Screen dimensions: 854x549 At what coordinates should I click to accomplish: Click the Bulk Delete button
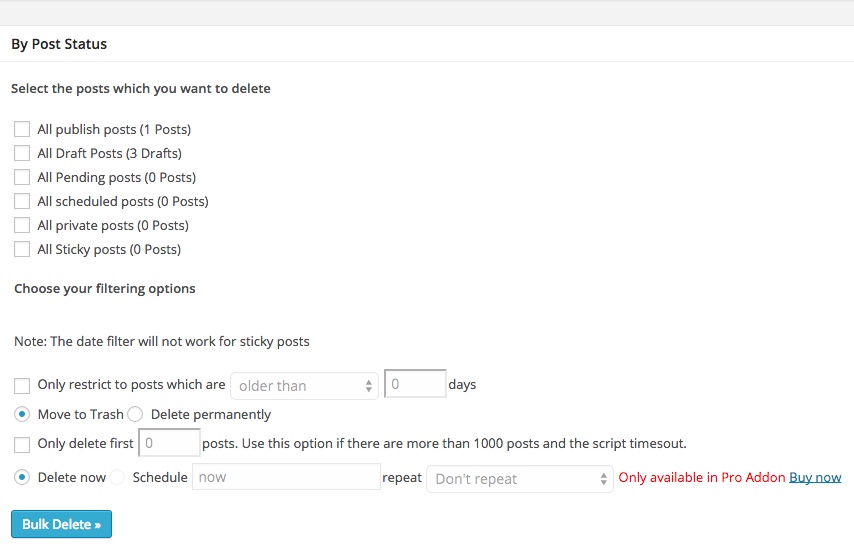(x=62, y=524)
